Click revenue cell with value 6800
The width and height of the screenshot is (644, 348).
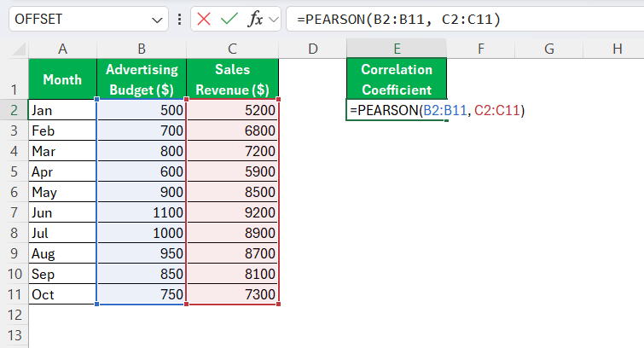point(233,130)
